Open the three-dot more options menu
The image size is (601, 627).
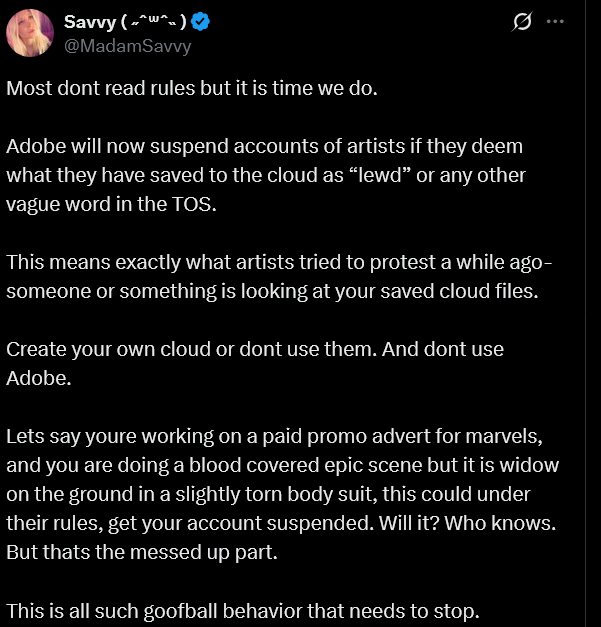click(x=556, y=22)
